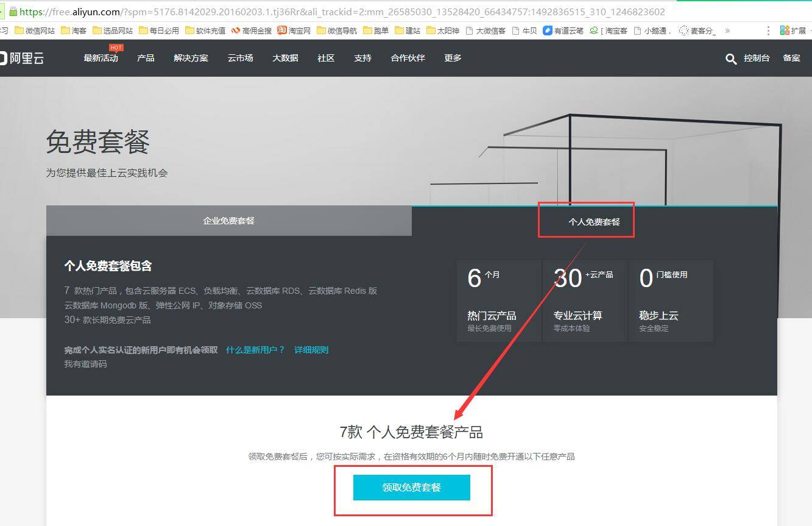Open the 微信网站 bookmark folder
812x526 pixels.
click(x=34, y=30)
